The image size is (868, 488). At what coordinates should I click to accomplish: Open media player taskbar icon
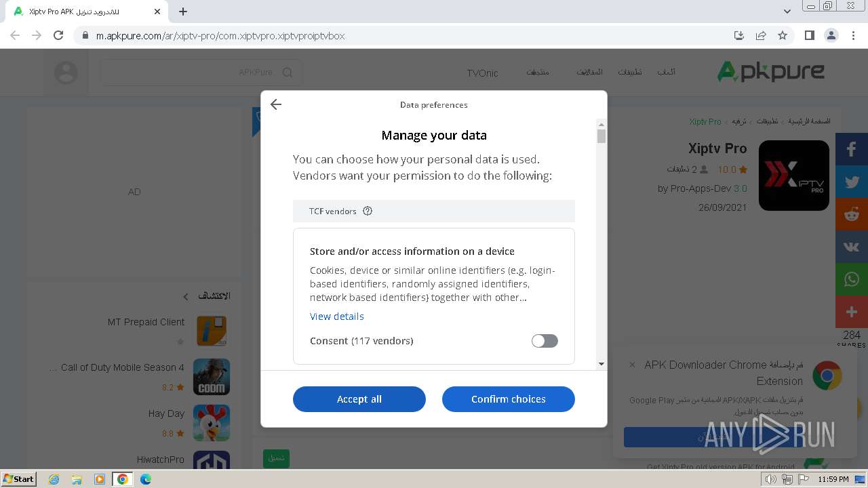pos(100,479)
